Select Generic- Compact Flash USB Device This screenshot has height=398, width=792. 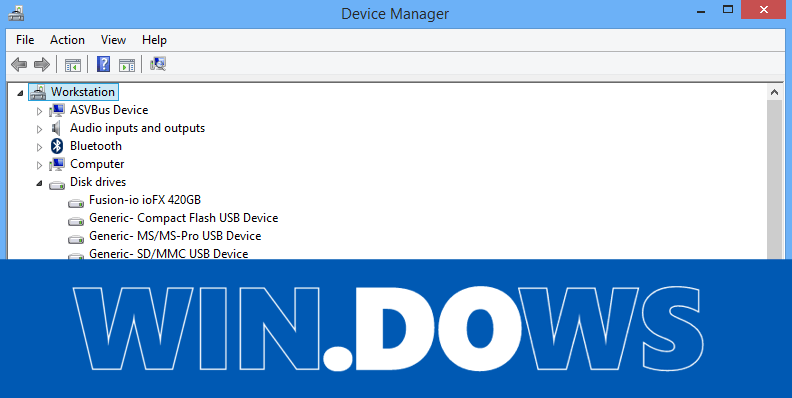coord(183,218)
